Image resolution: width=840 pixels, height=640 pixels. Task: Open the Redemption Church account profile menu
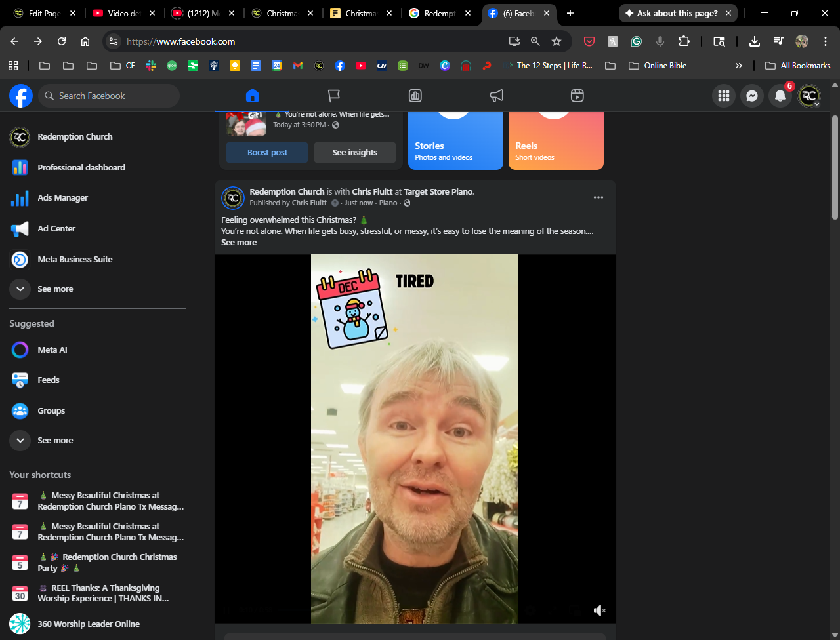click(x=809, y=96)
